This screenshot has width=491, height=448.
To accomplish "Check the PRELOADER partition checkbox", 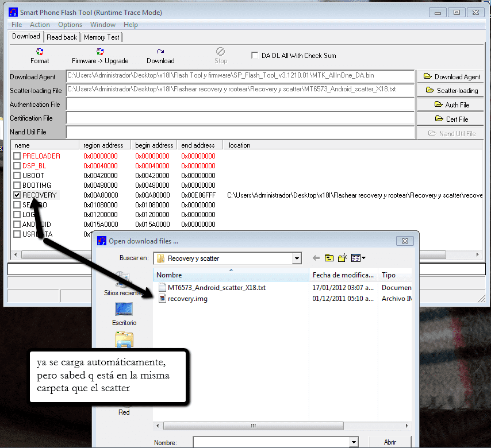I will tap(17, 156).
